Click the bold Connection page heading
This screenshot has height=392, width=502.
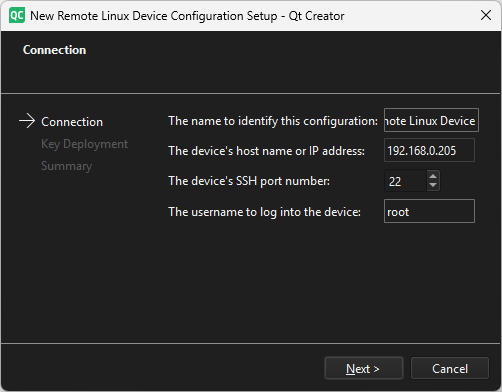point(54,50)
